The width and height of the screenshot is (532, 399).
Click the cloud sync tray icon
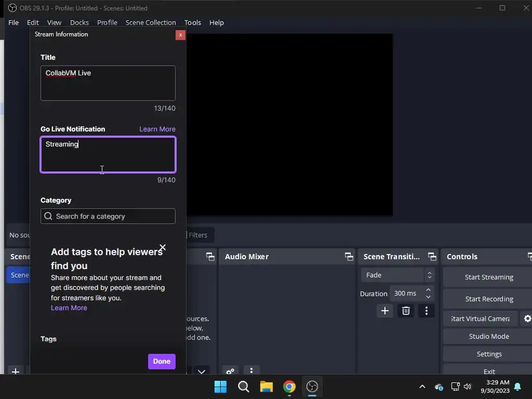[x=438, y=387]
